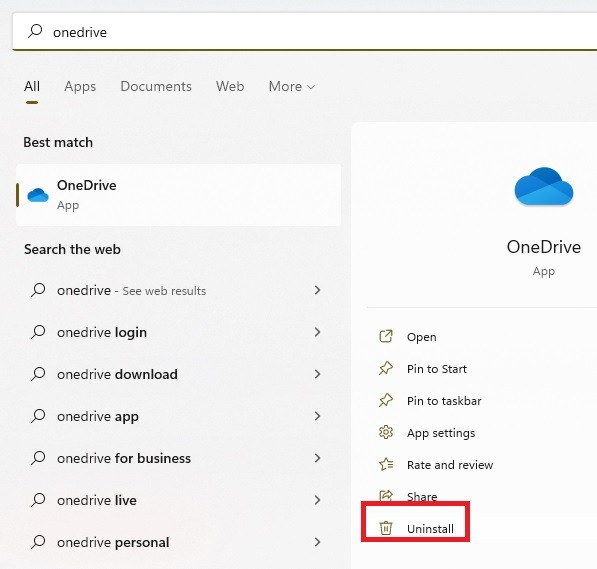Click the onedrive search text field

coord(305,32)
